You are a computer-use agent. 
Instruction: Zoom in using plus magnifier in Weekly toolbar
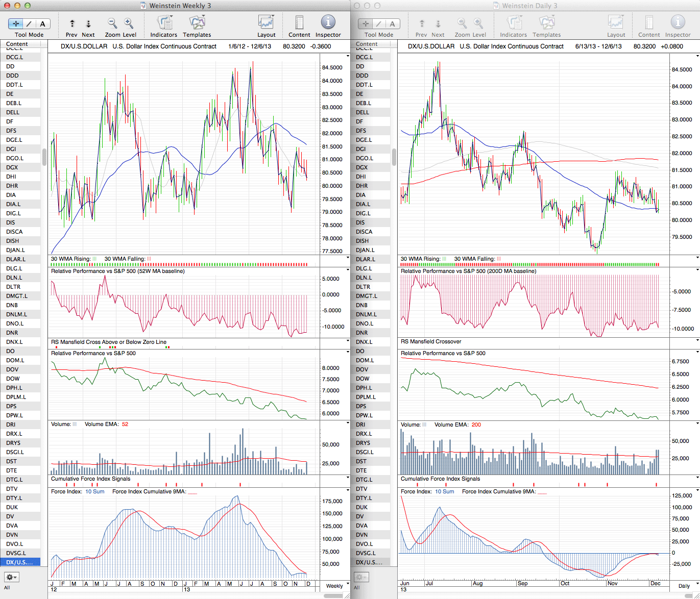(129, 23)
